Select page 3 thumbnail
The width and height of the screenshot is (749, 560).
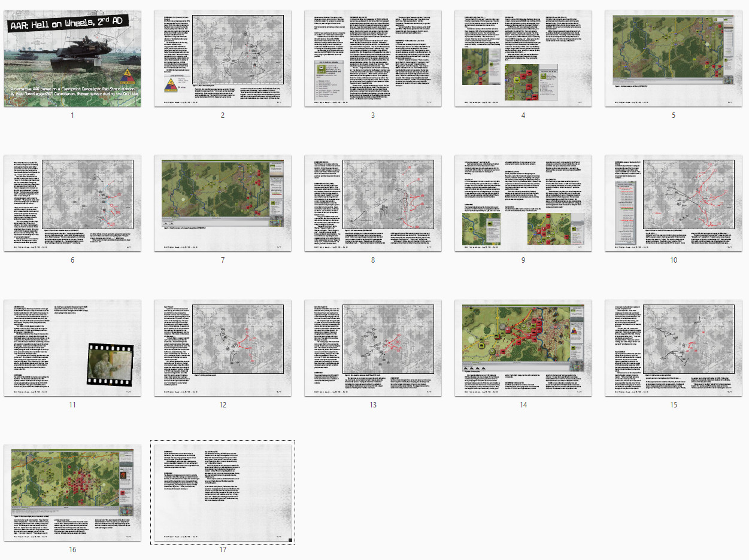click(x=373, y=59)
